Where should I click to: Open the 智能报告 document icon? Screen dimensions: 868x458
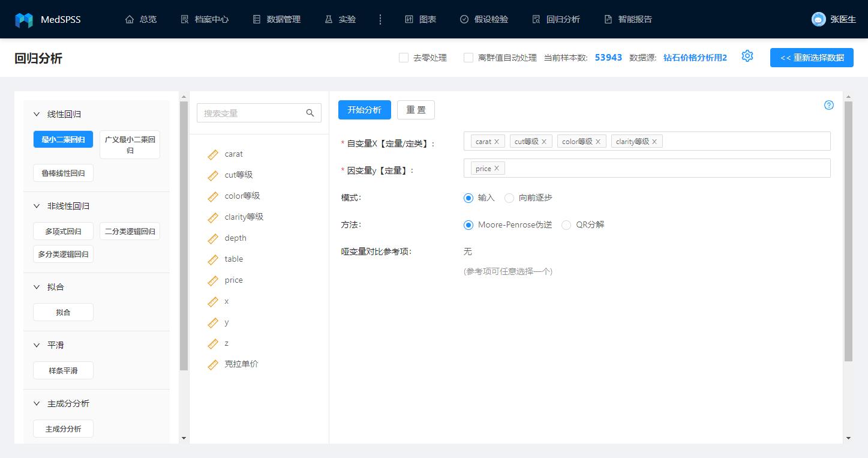607,19
